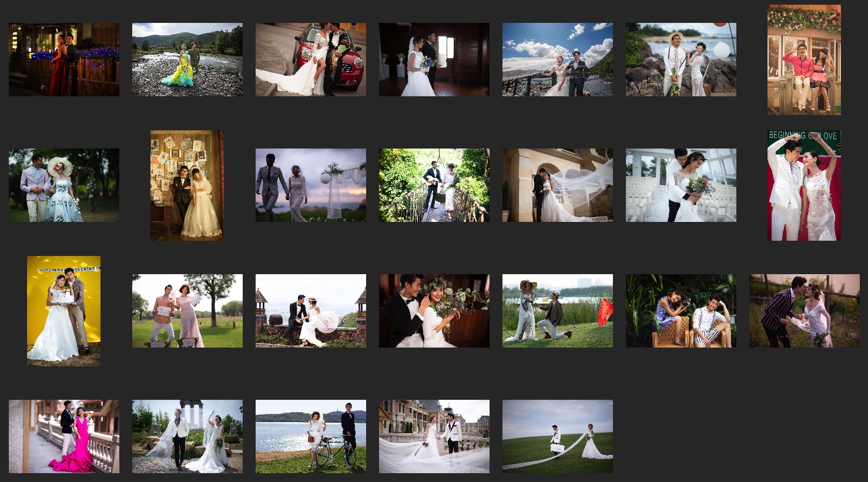Open the photo with the striped blazer kiss
868x482 pixels.
[x=803, y=311]
